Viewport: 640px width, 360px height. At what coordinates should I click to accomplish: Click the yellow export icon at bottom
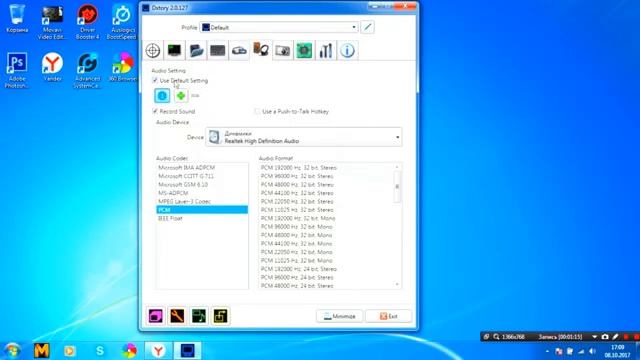pyautogui.click(x=220, y=316)
